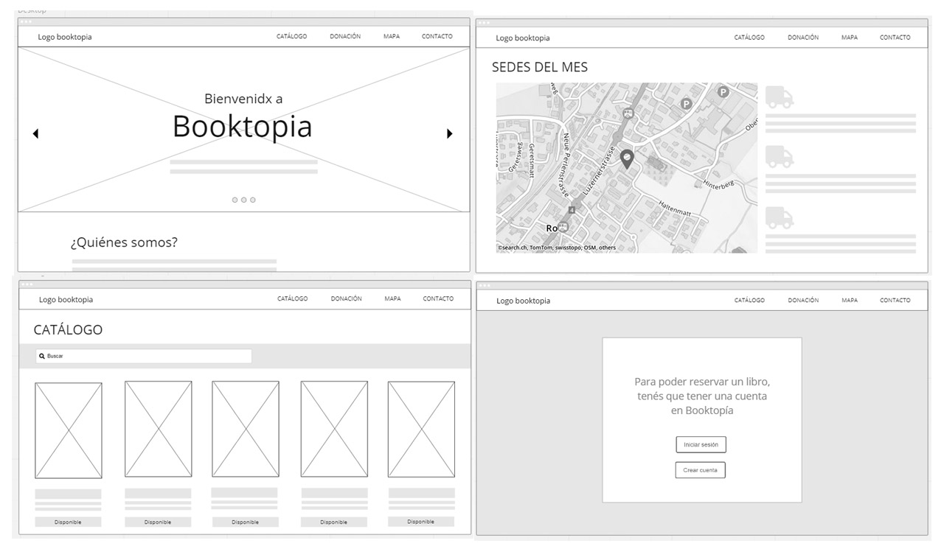Click the left carousel arrow on the welcome banner

click(35, 133)
